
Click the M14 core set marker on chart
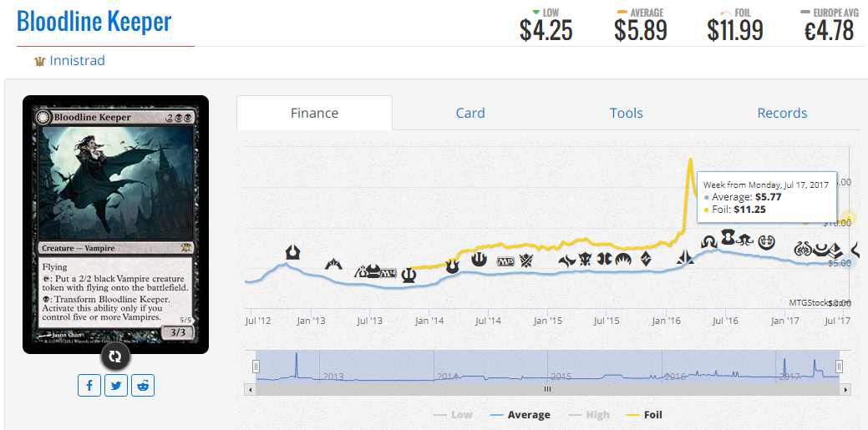click(x=388, y=272)
